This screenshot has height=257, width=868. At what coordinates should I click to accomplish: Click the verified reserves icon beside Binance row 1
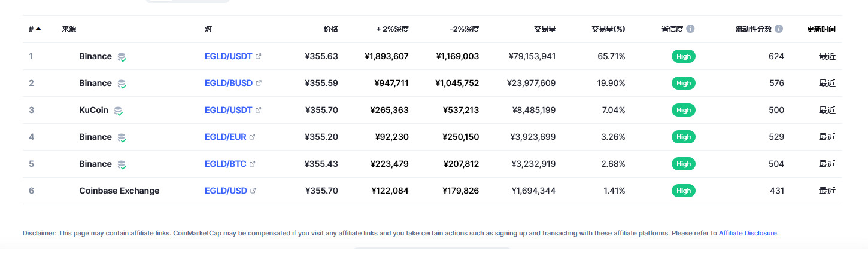click(122, 57)
